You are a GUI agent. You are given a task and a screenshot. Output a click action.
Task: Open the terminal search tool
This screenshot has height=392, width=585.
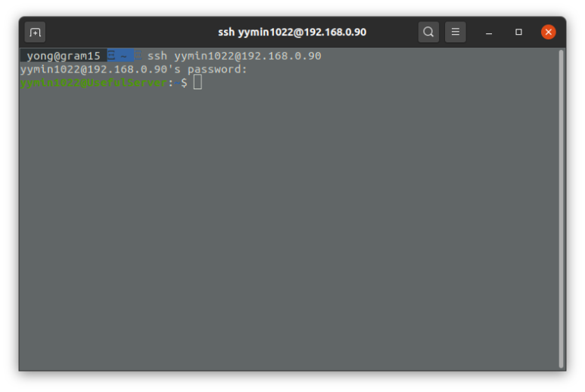428,32
